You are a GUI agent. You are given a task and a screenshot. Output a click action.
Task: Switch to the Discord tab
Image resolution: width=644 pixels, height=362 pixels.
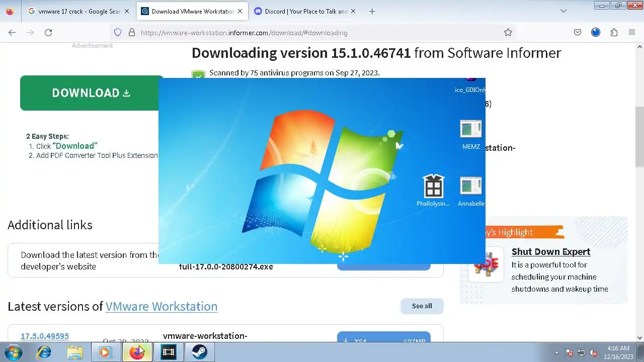coord(305,11)
